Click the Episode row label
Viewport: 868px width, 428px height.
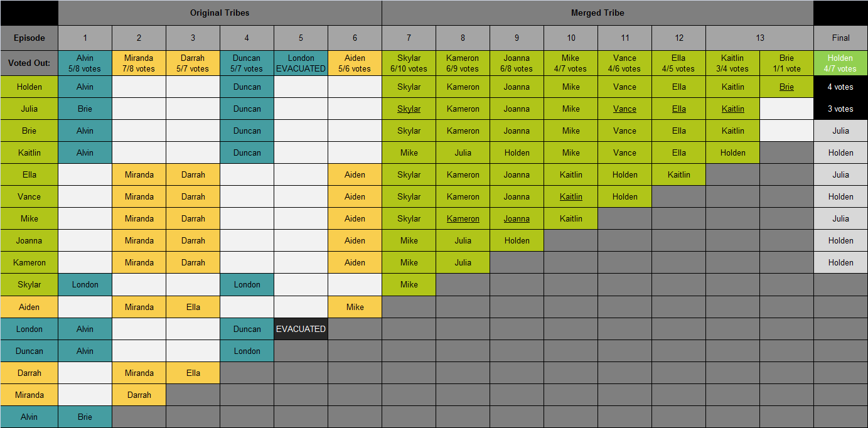[x=29, y=38]
